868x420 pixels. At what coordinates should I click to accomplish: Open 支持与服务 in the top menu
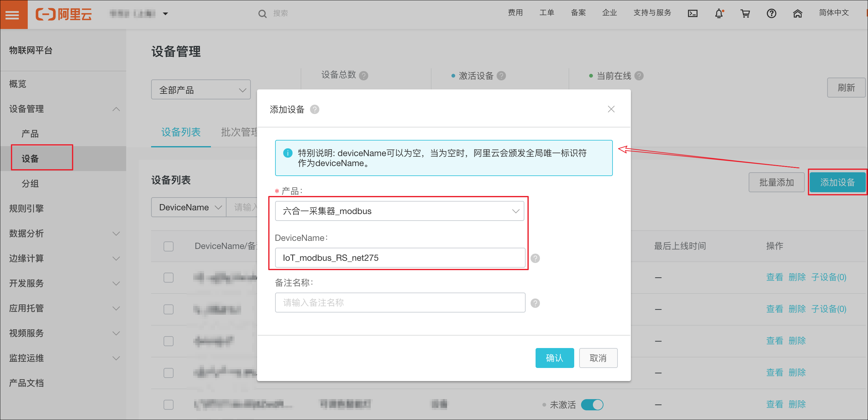[652, 13]
